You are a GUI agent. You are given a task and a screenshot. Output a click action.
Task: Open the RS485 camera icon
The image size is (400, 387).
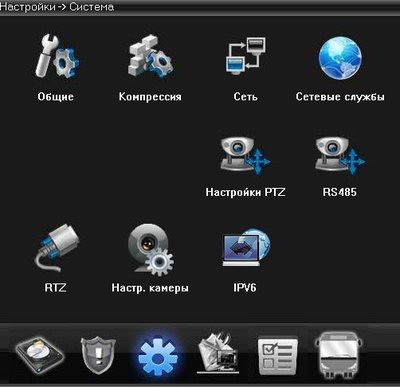coord(340,155)
